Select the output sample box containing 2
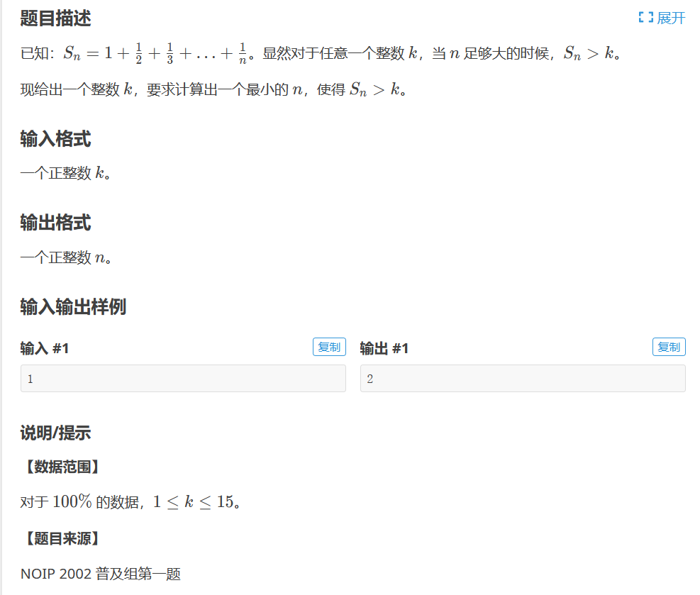The width and height of the screenshot is (700, 595). [523, 378]
